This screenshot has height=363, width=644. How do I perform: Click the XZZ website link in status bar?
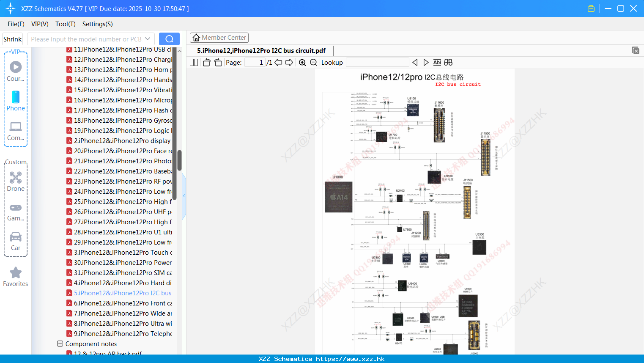click(350, 359)
